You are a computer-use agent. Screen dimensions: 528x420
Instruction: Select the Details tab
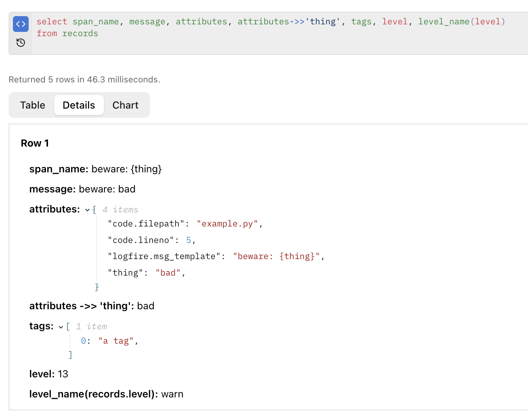coord(79,105)
